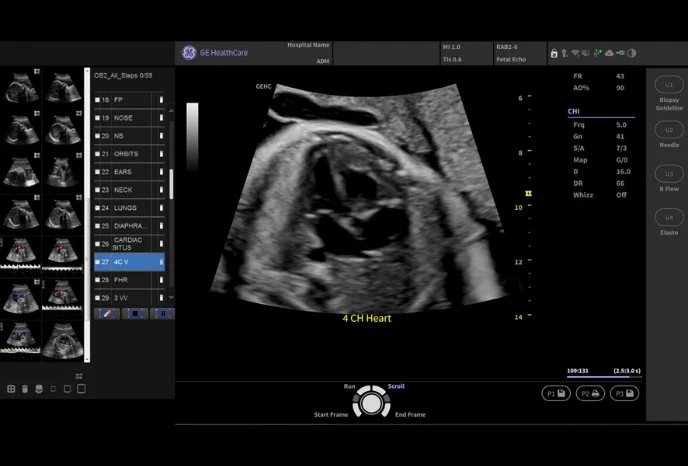This screenshot has width=688, height=466.
Task: Click the P1 save button
Action: (555, 393)
